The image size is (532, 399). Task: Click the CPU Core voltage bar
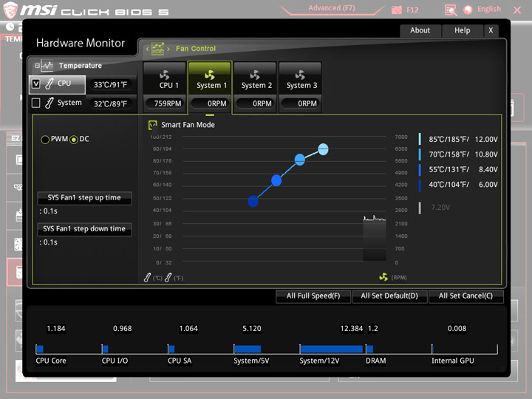coord(40,349)
